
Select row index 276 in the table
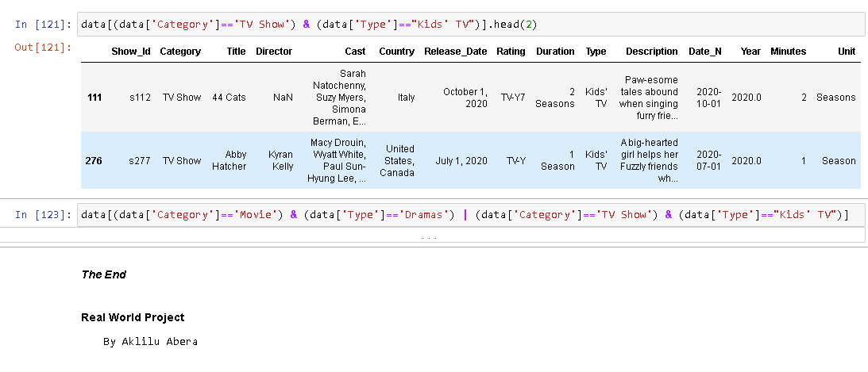(x=94, y=161)
